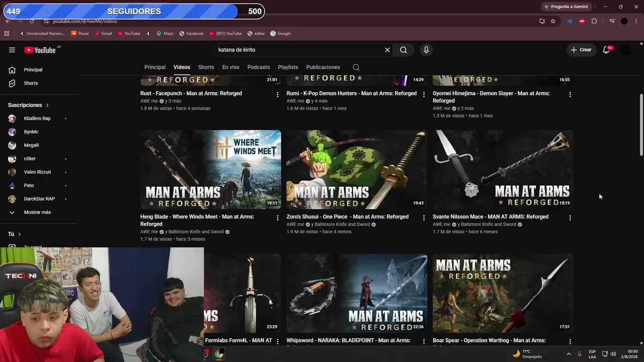Show hidden system tray icons

click(569, 354)
